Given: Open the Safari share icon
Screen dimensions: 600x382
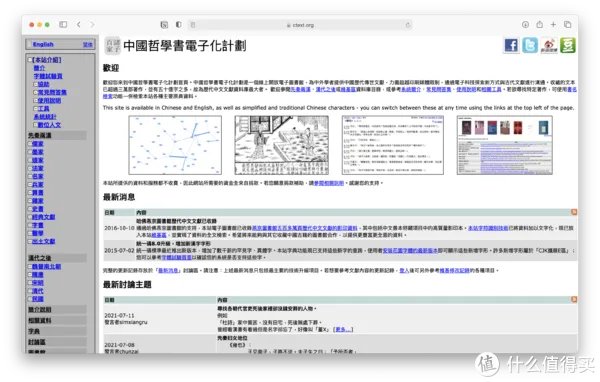Looking at the screenshot, I should click(x=540, y=24).
